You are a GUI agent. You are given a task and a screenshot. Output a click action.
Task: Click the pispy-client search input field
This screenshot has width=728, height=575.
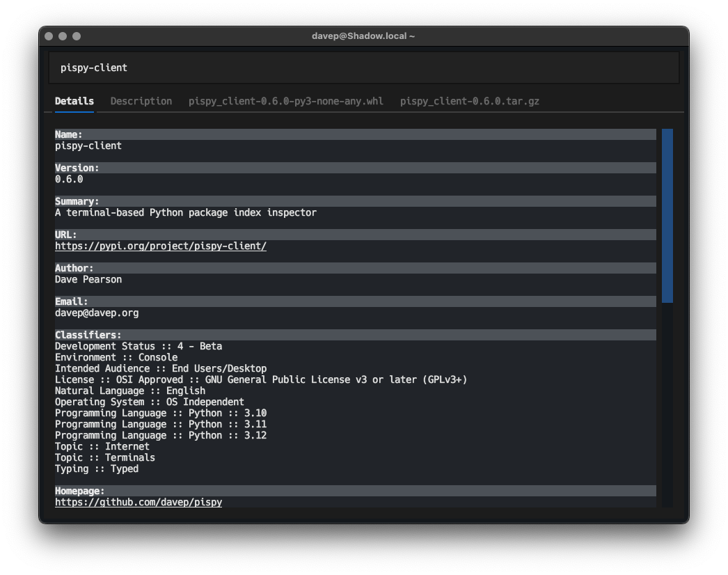click(363, 67)
